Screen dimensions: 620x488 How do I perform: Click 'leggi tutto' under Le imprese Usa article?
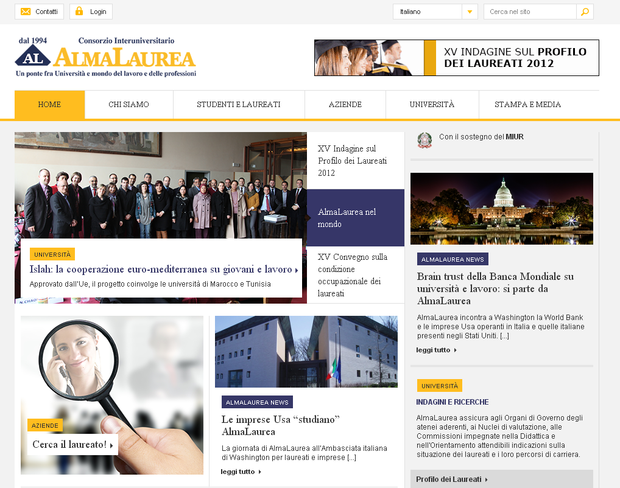[241, 472]
